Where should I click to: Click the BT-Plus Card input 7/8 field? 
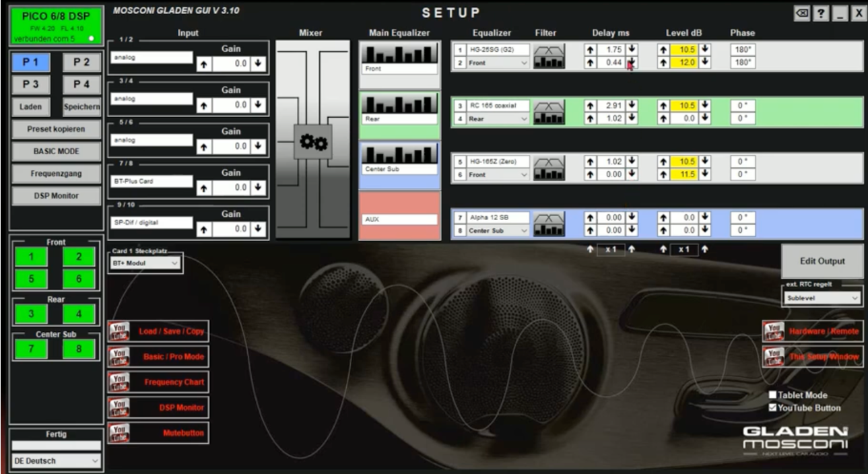pos(152,181)
